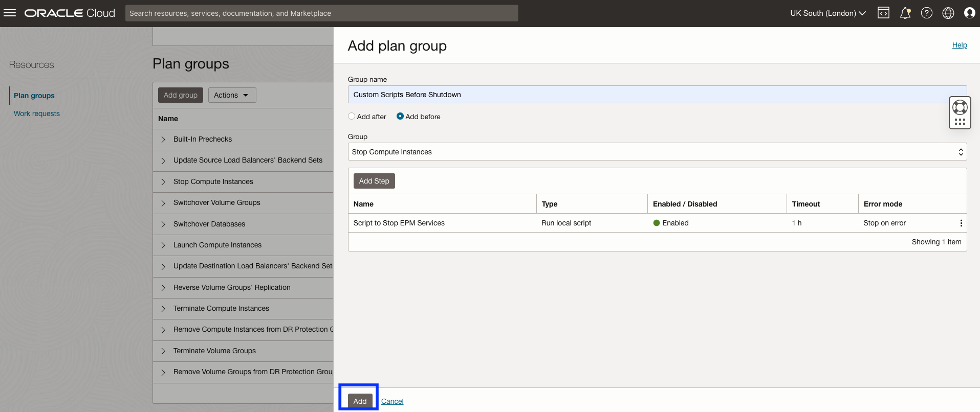The height and width of the screenshot is (412, 980).
Task: Open the help question mark icon
Action: [927, 13]
